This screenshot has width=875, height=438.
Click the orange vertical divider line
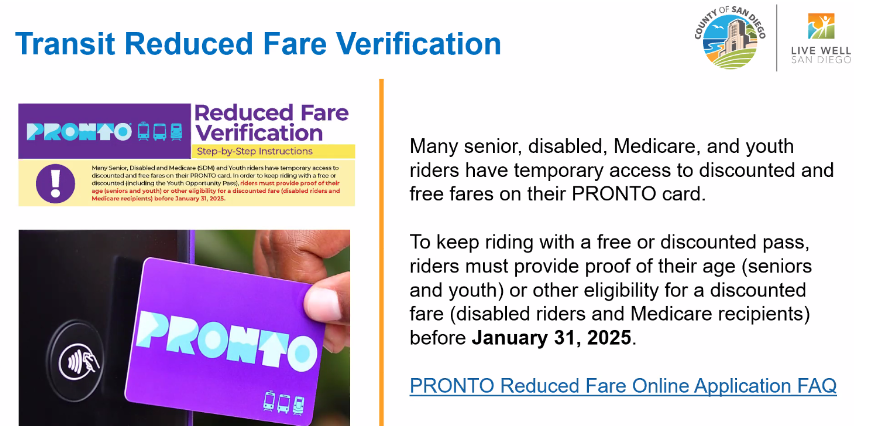[x=382, y=252]
